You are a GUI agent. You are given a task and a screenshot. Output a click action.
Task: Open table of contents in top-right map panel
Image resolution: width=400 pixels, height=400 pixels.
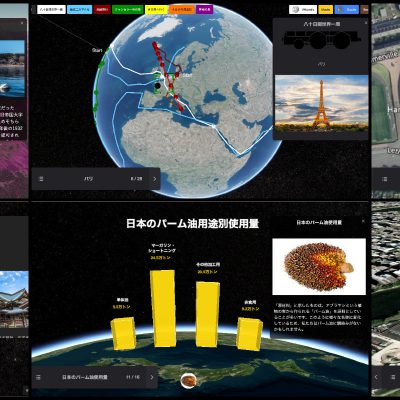(384, 179)
